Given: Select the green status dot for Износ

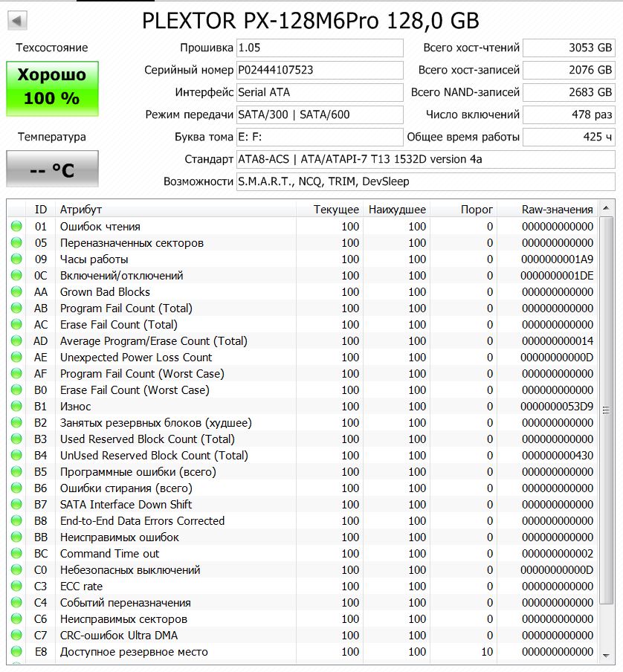Looking at the screenshot, I should click(x=16, y=407).
